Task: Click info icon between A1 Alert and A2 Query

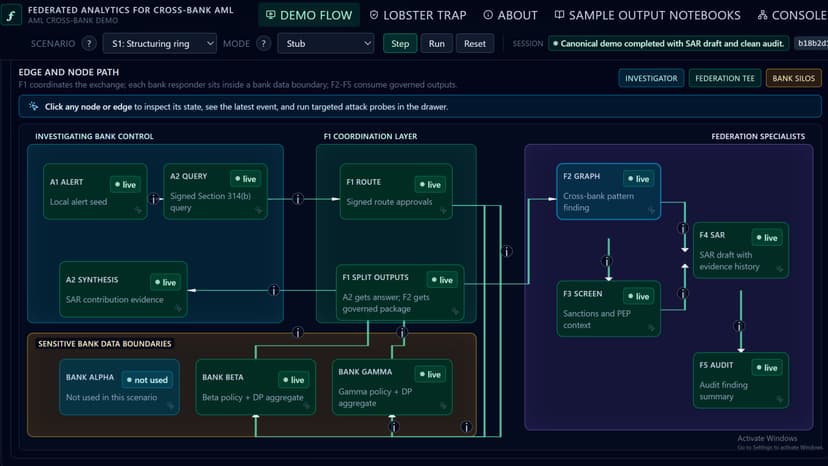Action: click(154, 199)
